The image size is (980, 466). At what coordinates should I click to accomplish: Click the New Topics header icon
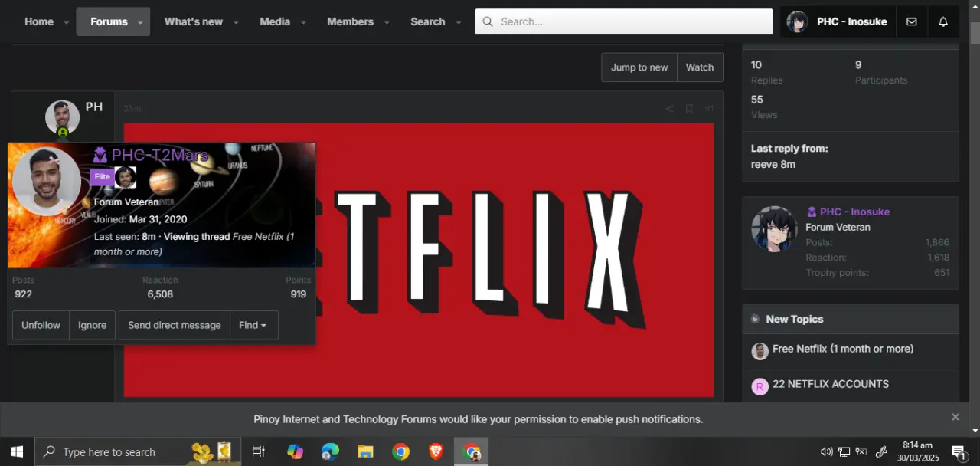tap(755, 319)
